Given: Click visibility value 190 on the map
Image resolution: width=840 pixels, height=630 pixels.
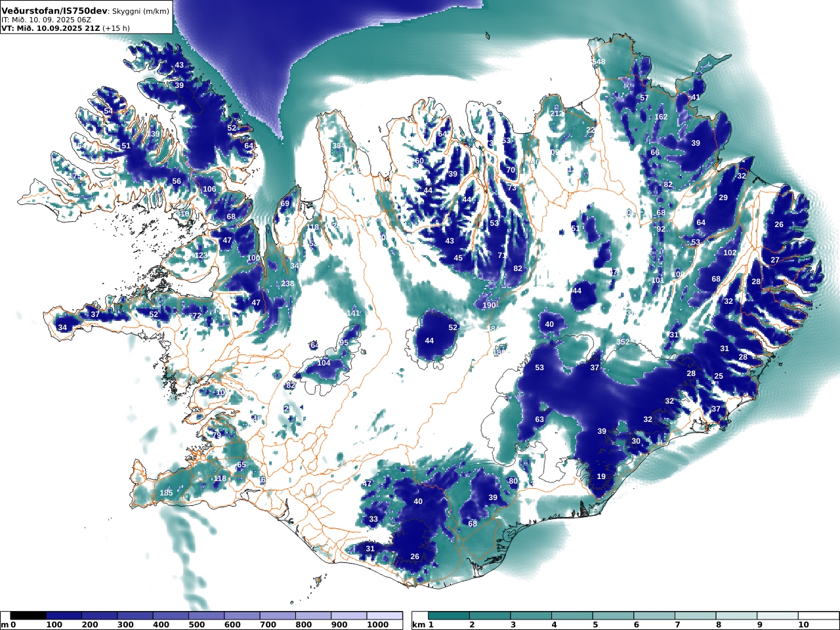Looking at the screenshot, I should [489, 306].
